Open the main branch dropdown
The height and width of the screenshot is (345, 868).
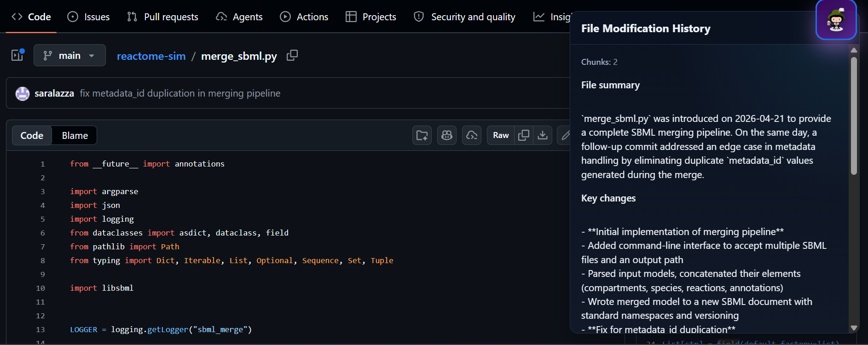(x=69, y=56)
